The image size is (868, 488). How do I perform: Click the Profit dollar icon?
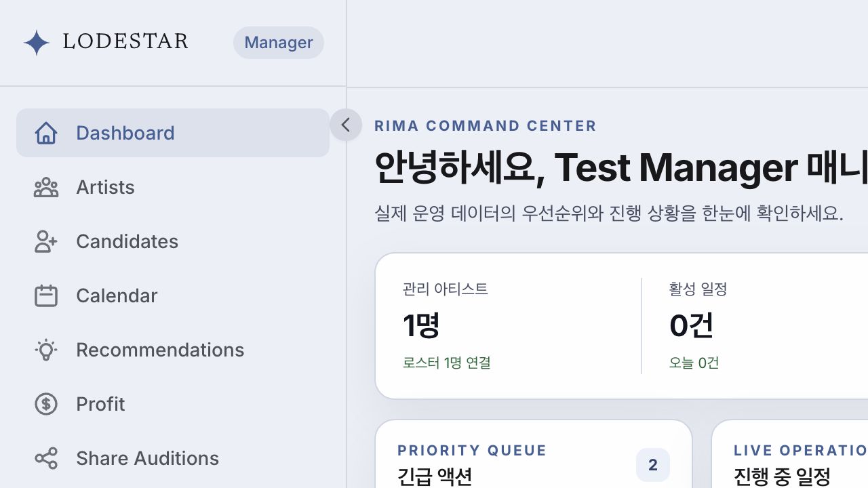pos(46,404)
